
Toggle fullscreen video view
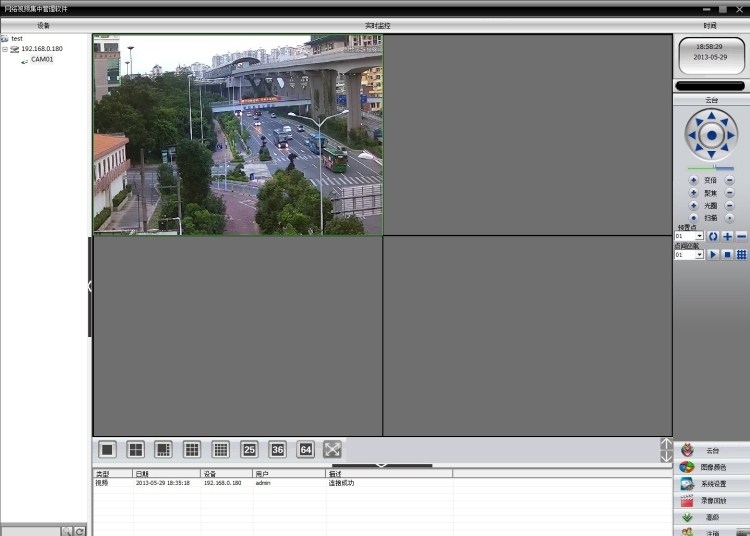[333, 450]
